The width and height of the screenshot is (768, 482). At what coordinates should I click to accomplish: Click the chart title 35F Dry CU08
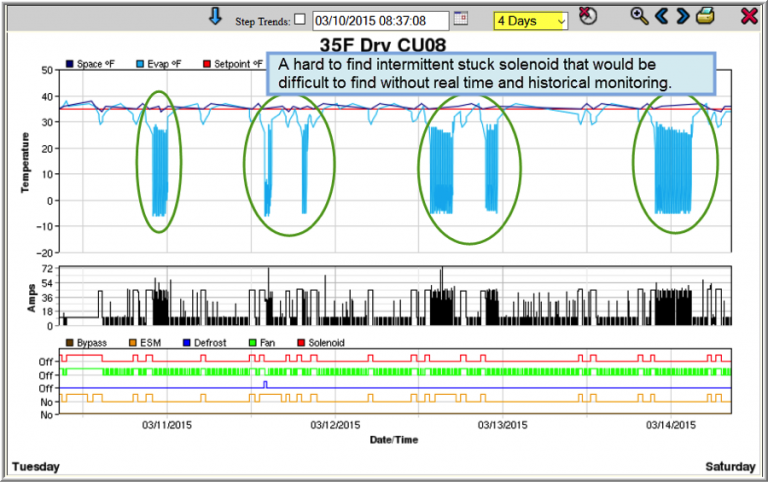coord(383,45)
